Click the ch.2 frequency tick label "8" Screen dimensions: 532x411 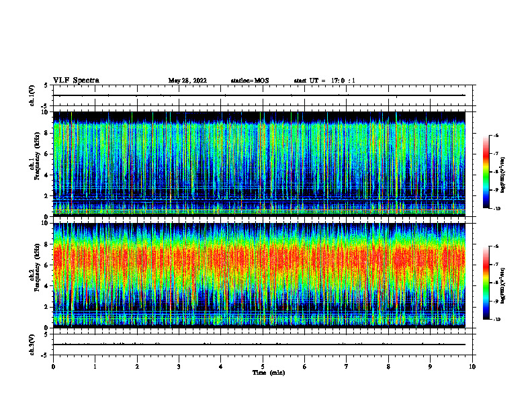(47, 244)
